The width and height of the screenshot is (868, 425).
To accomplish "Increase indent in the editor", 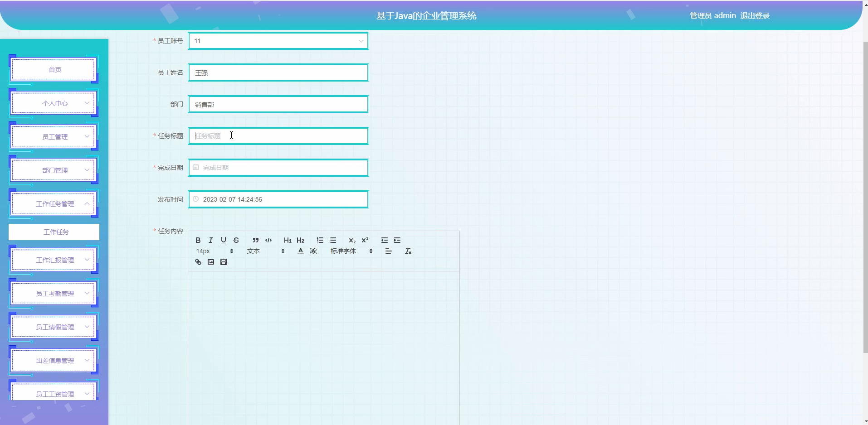I will [397, 240].
